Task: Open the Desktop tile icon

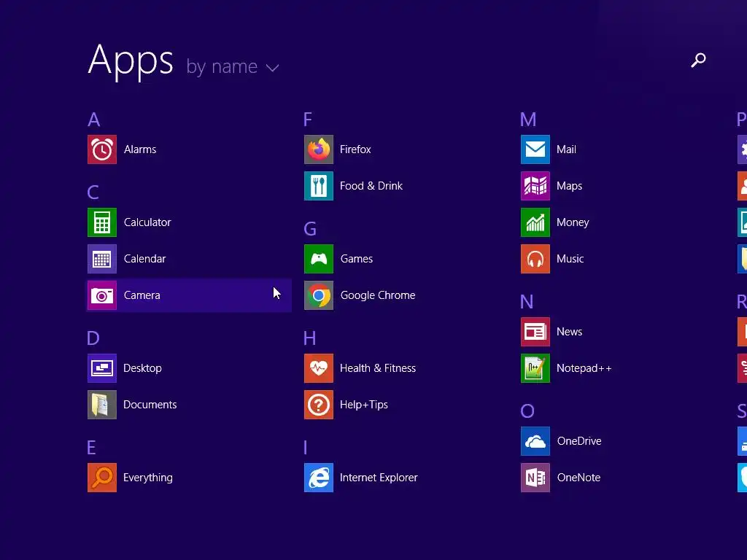Action: [x=102, y=368]
